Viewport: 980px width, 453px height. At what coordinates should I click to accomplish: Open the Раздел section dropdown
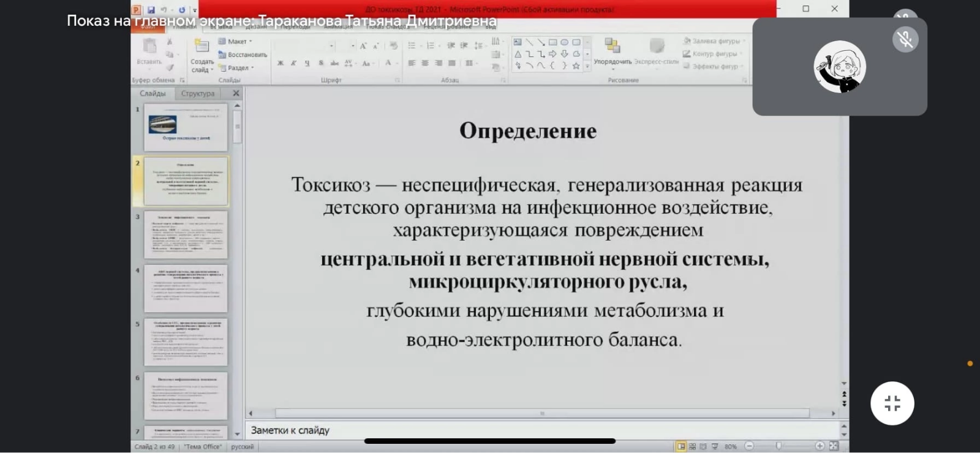click(236, 68)
